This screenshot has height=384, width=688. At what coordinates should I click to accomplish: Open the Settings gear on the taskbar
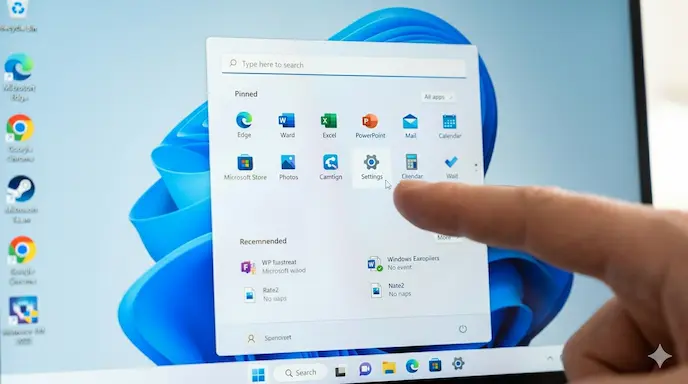click(458, 363)
